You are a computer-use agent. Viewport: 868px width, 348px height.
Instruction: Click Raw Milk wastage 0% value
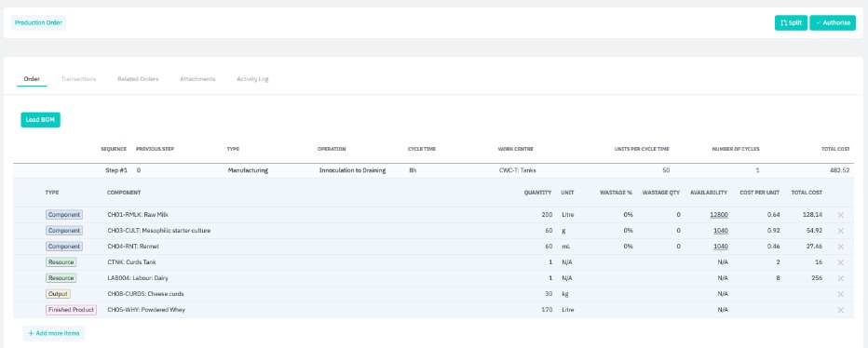click(x=628, y=215)
